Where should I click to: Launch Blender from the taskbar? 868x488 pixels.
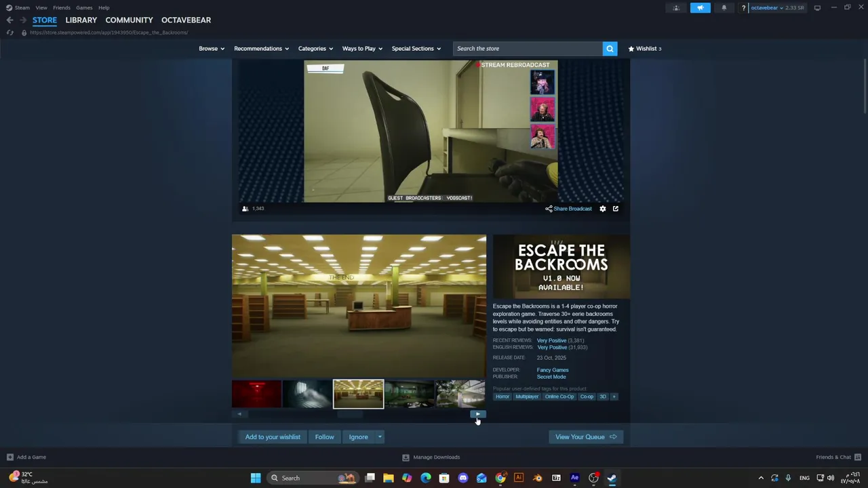[537, 479]
